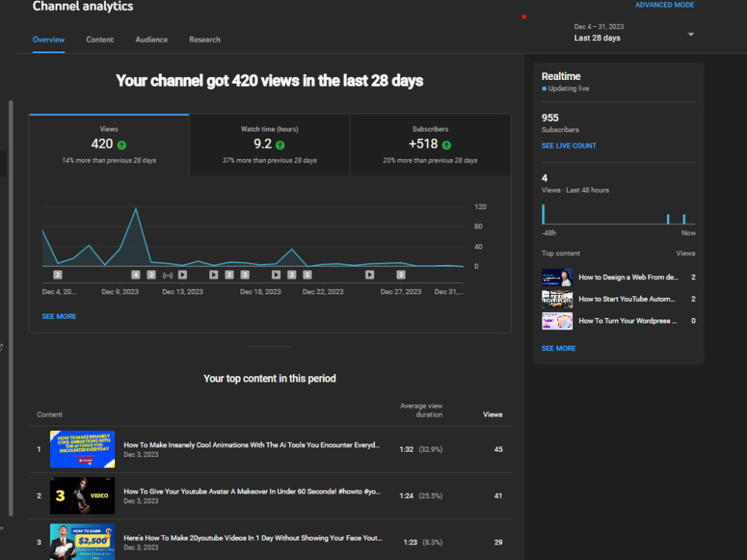Click the live stream marker icon on the chart
This screenshot has height=560, width=747.
(167, 275)
